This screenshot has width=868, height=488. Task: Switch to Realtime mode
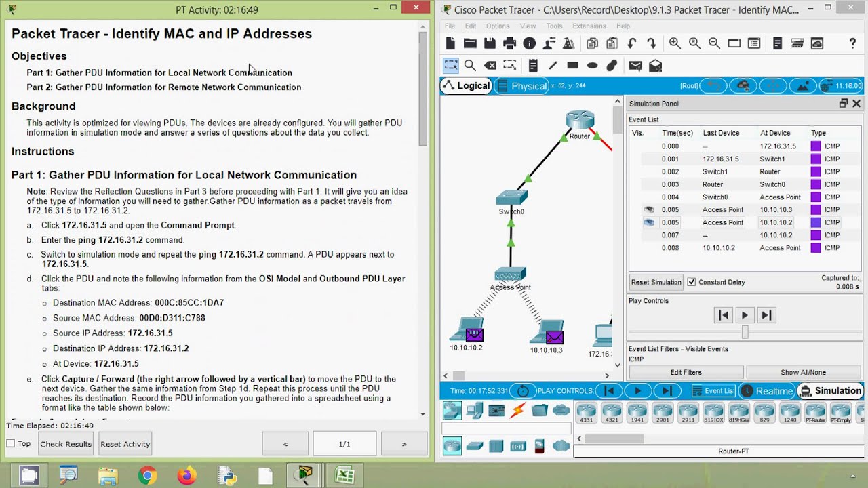click(768, 391)
